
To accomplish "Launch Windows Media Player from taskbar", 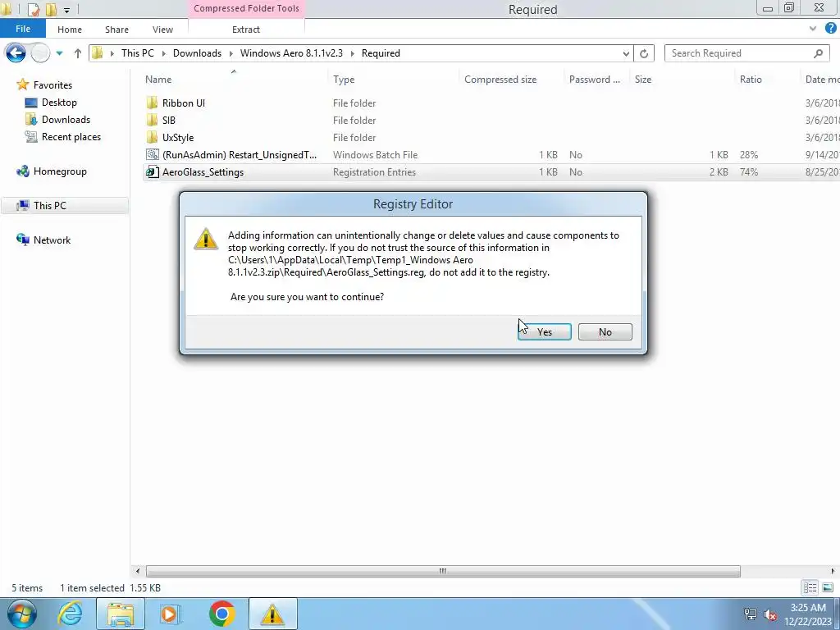I will pyautogui.click(x=171, y=614).
